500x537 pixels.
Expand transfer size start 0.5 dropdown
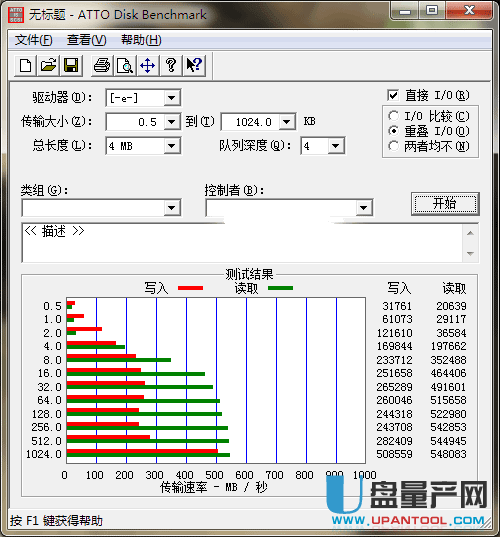pos(172,122)
